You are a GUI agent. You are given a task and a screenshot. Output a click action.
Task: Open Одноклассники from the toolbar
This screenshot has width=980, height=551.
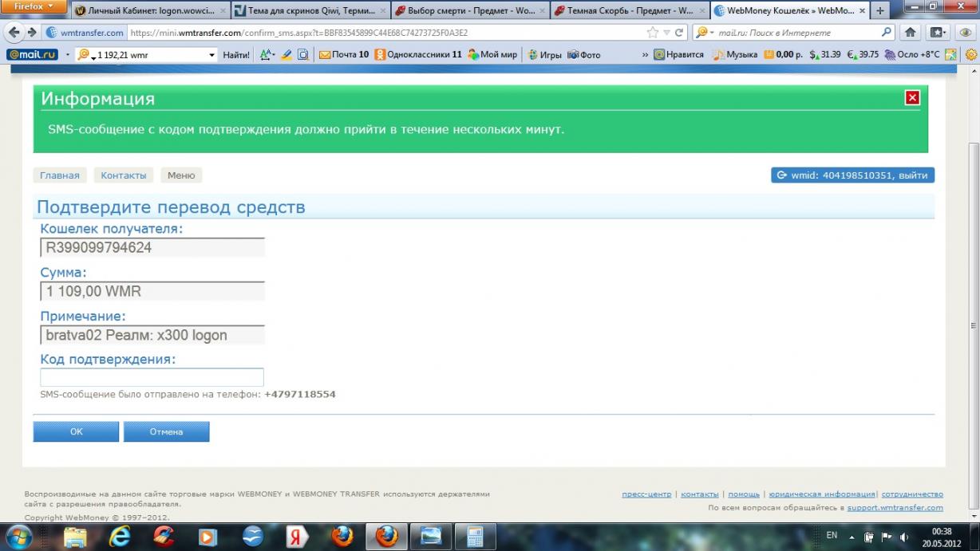point(380,55)
